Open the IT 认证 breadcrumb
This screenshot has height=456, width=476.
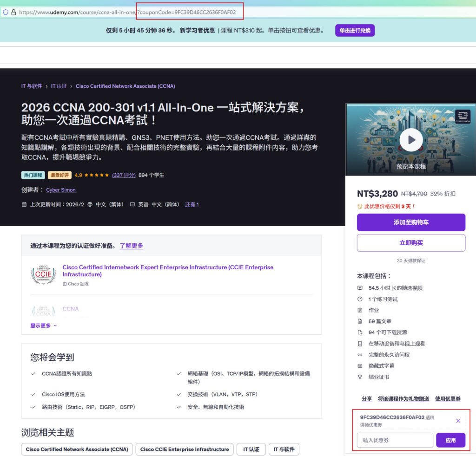(59, 86)
